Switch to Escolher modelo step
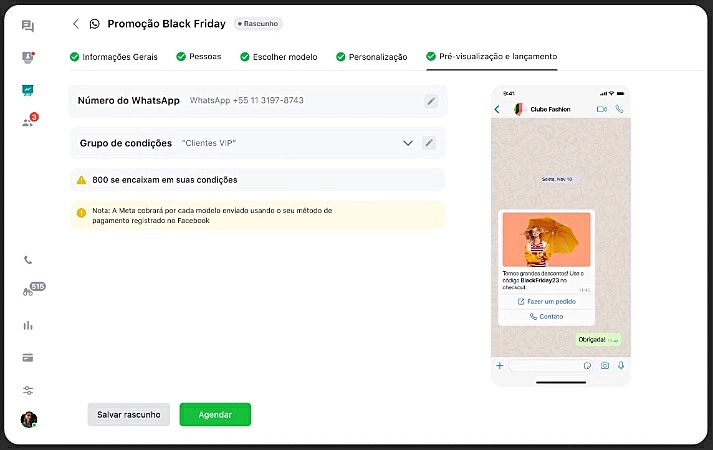This screenshot has height=450, width=713. pos(279,57)
